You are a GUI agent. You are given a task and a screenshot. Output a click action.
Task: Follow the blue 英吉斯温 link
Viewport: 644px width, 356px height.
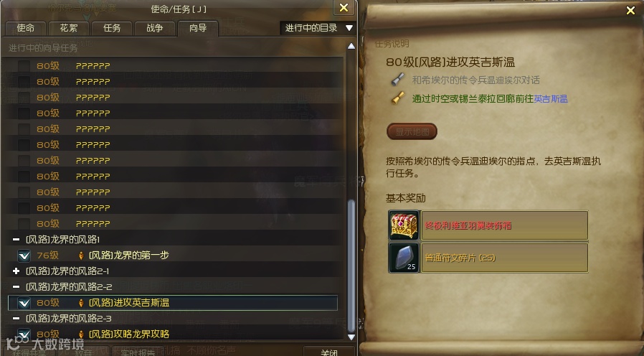tap(551, 98)
